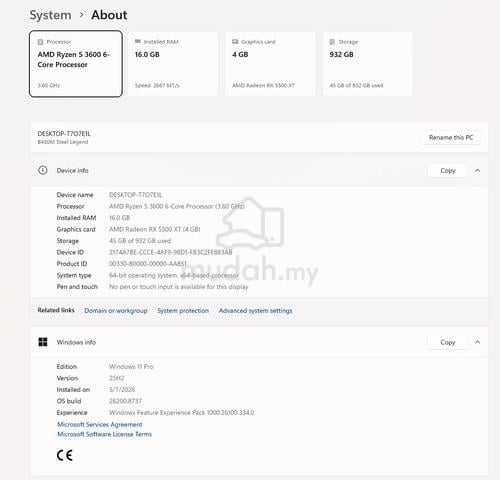
Task: Click Rename this PC button
Action: coord(451,137)
